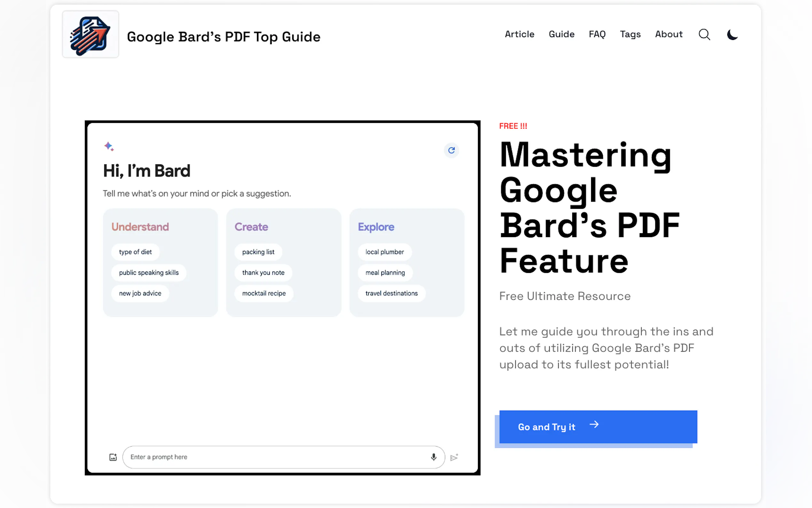
Task: Click the Free Ultimate Resource subtitle
Action: (x=565, y=296)
